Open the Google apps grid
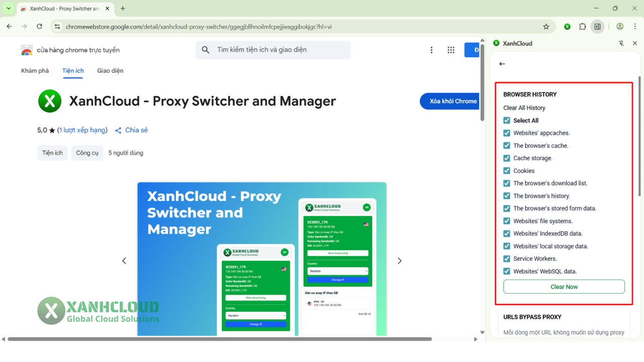644x362 pixels. [x=451, y=50]
